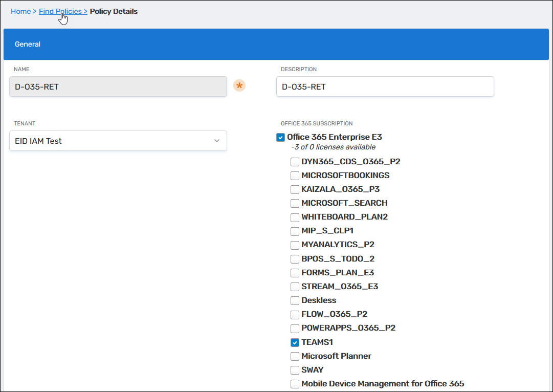Click the General section header
The height and width of the screenshot is (392, 553).
point(276,45)
